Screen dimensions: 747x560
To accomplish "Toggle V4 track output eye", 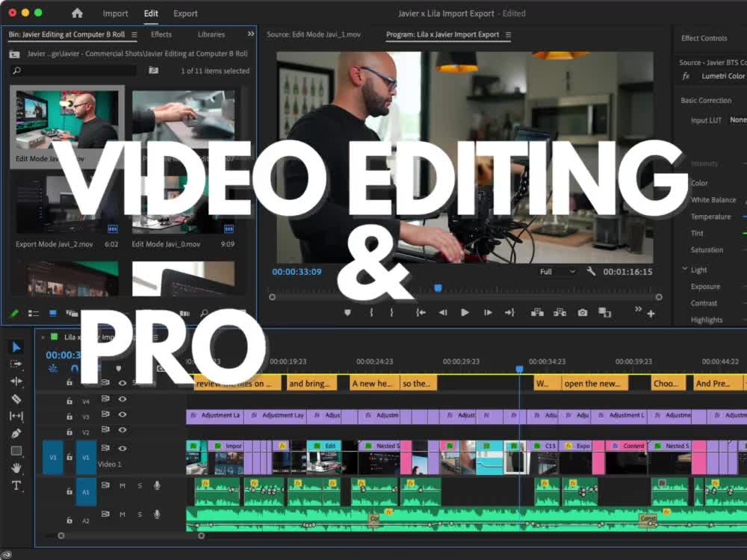I will [123, 399].
